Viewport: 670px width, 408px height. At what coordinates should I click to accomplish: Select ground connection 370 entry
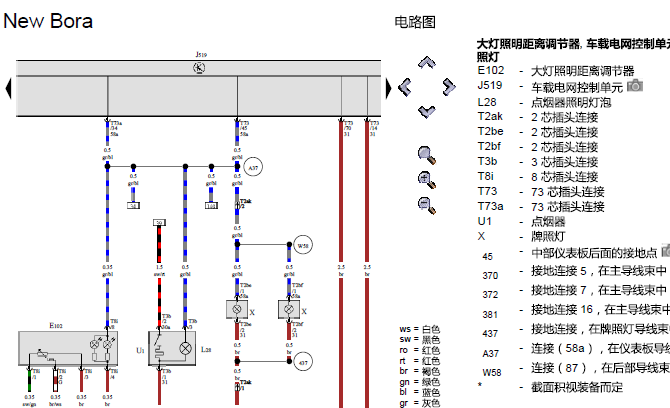(573, 272)
